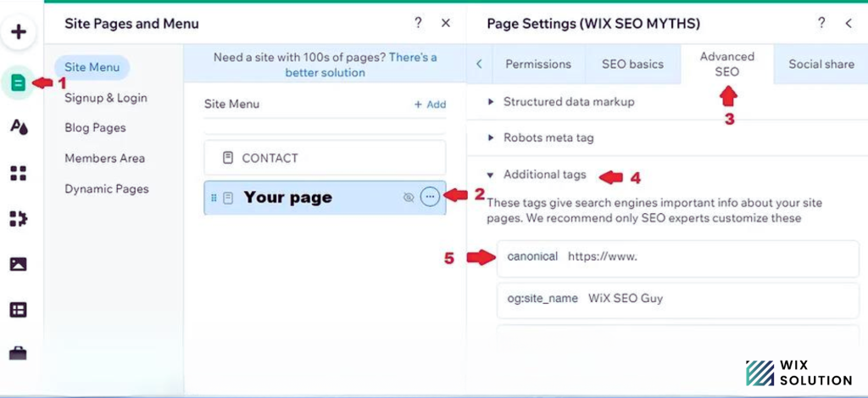Open the Site Design droplet icon
The width and height of the screenshot is (868, 398).
coord(19,127)
